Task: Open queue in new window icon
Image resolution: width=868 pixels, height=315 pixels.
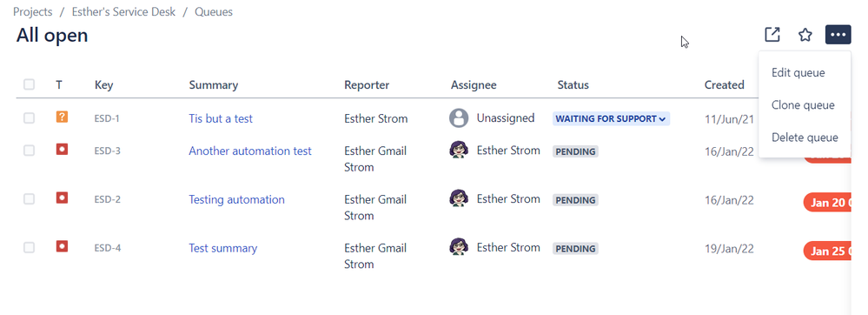Action: 772,35
